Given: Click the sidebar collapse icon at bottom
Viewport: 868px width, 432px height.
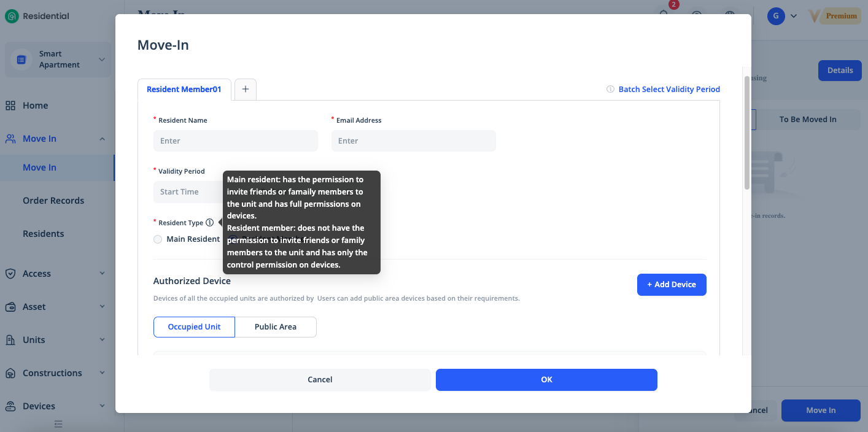Looking at the screenshot, I should pyautogui.click(x=58, y=423).
